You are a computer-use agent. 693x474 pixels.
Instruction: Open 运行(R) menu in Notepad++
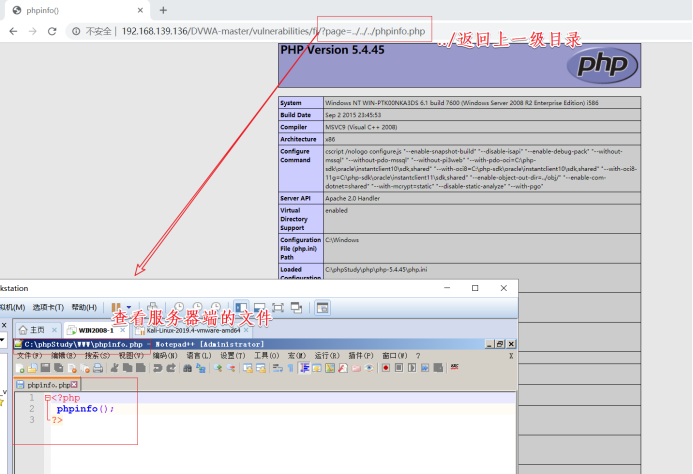(327, 356)
